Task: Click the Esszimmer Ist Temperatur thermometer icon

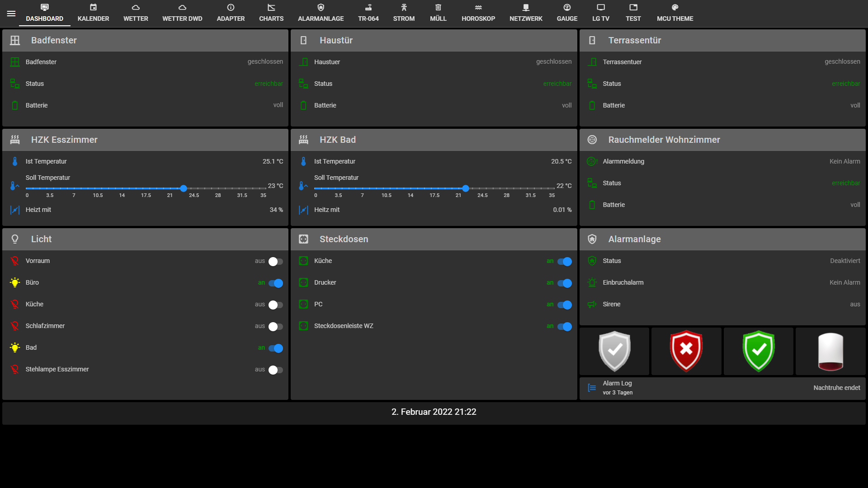Action: [15, 161]
